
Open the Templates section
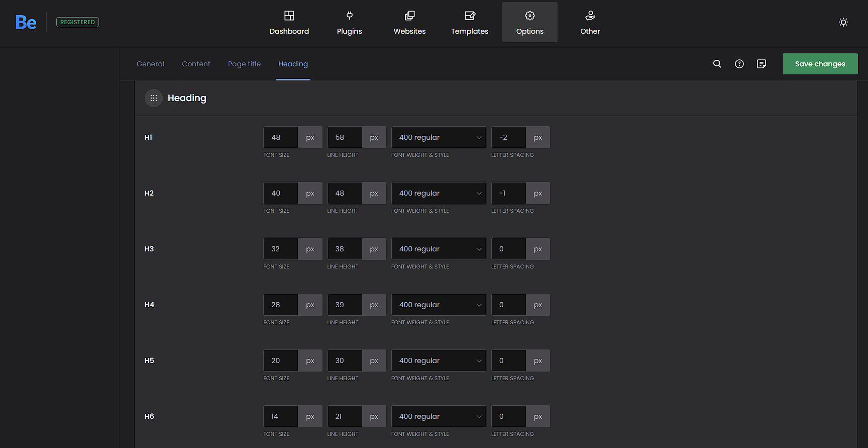tap(469, 23)
